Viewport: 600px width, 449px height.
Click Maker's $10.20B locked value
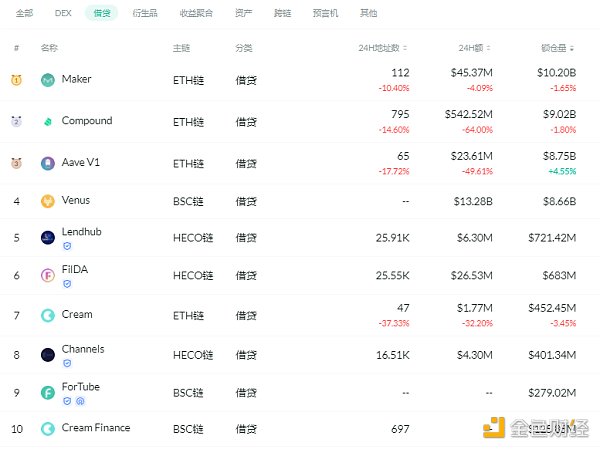coord(556,73)
